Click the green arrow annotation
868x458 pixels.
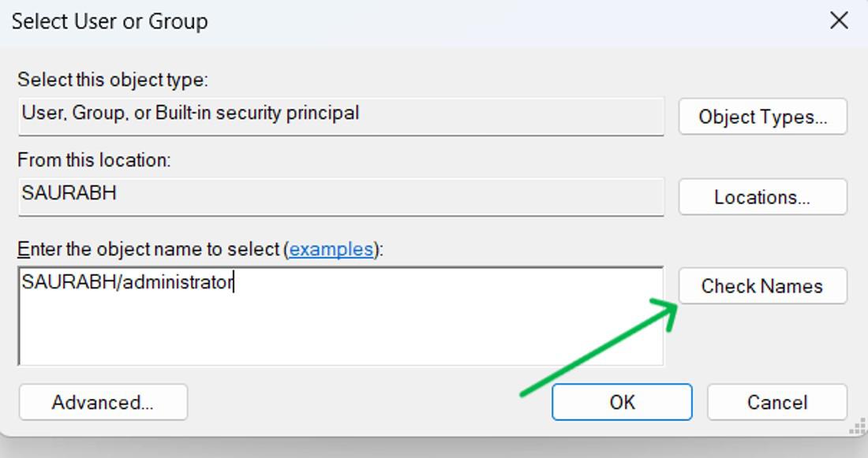coord(600,347)
